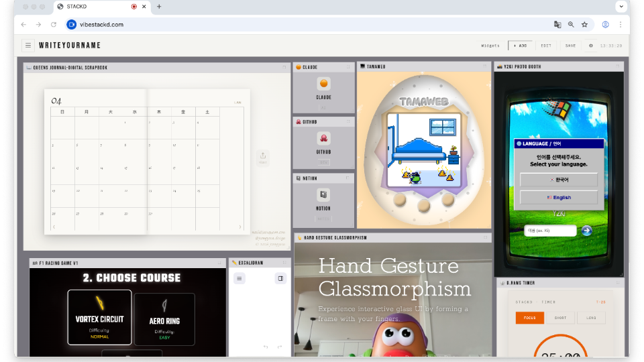Open the Excalidraw hamburger menu

239,278
